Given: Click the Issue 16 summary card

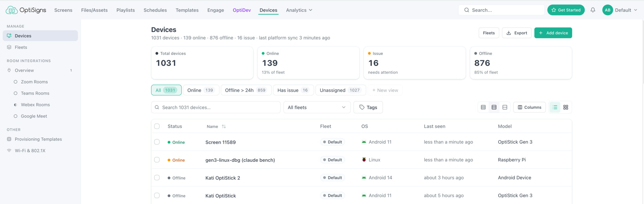Looking at the screenshot, I should pos(414,63).
